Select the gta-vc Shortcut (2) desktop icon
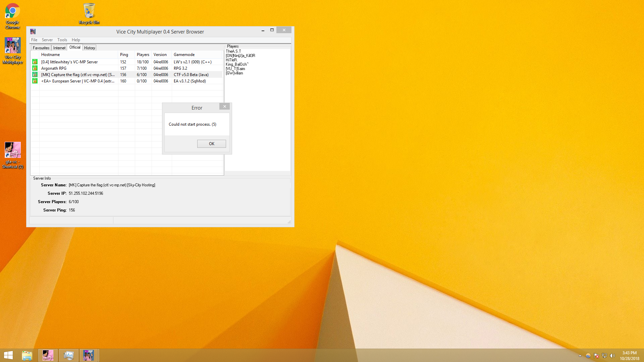 point(13,155)
